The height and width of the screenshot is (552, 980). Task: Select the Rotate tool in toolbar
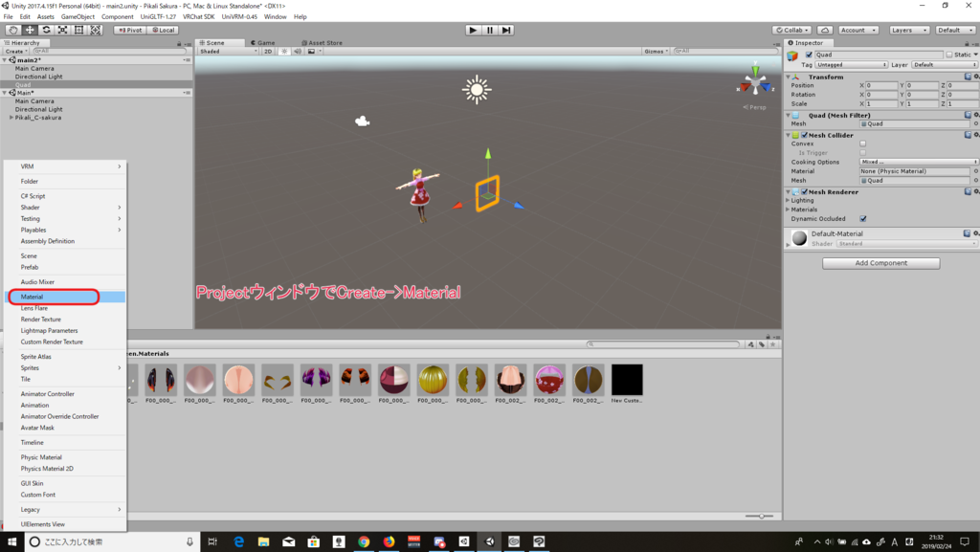46,30
